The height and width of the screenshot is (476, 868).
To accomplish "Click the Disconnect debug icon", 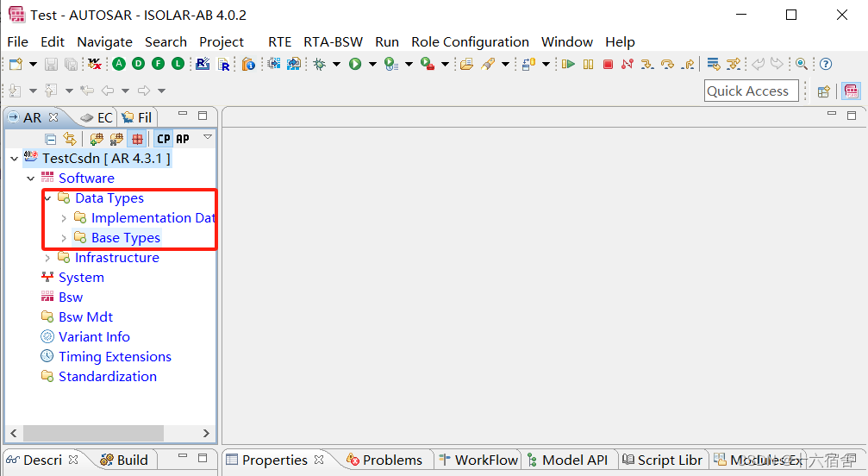I will coord(628,64).
